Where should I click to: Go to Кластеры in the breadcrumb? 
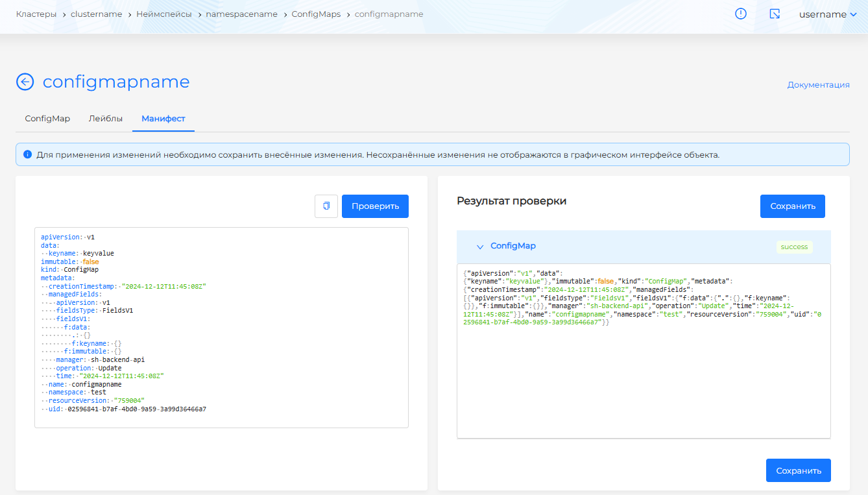click(x=36, y=14)
